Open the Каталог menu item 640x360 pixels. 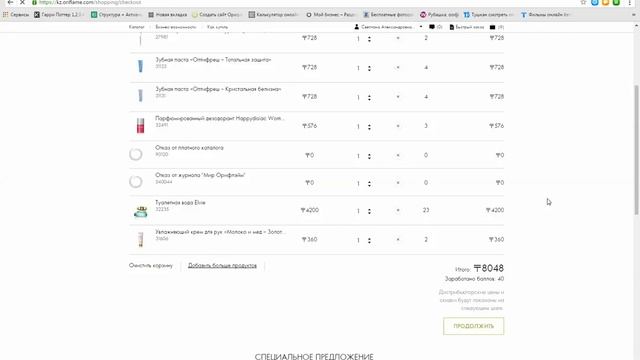136,27
